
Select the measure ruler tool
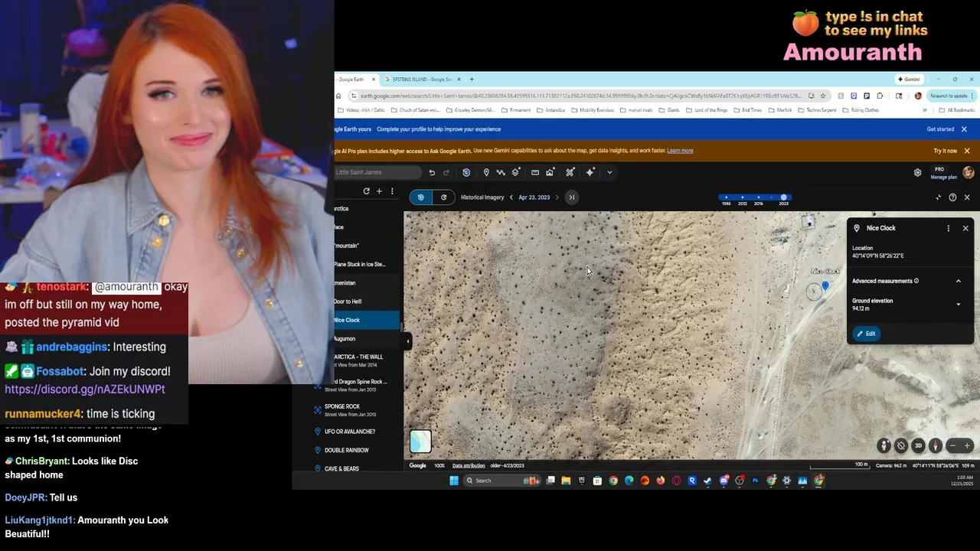click(535, 172)
